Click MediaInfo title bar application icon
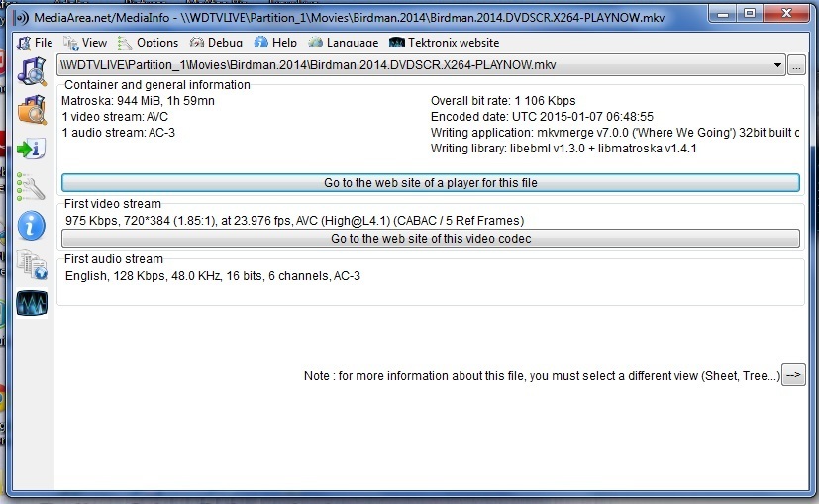This screenshot has height=504, width=819. (x=21, y=18)
